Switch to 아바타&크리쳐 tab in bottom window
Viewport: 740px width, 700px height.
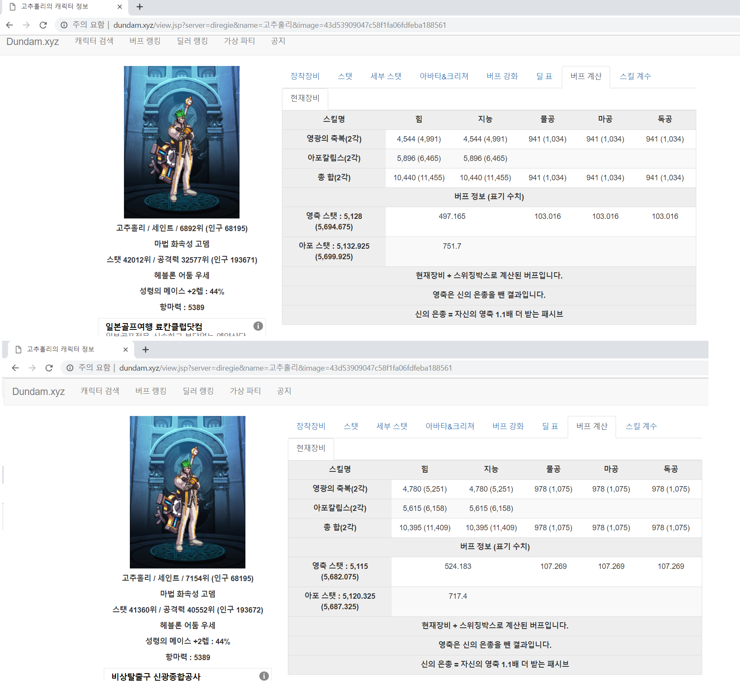[x=450, y=426]
